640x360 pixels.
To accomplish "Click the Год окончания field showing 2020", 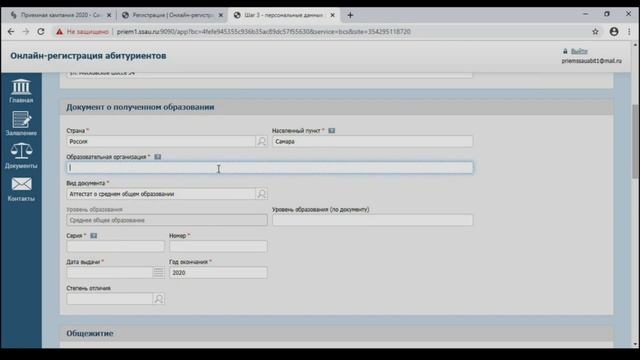I will point(218,272).
